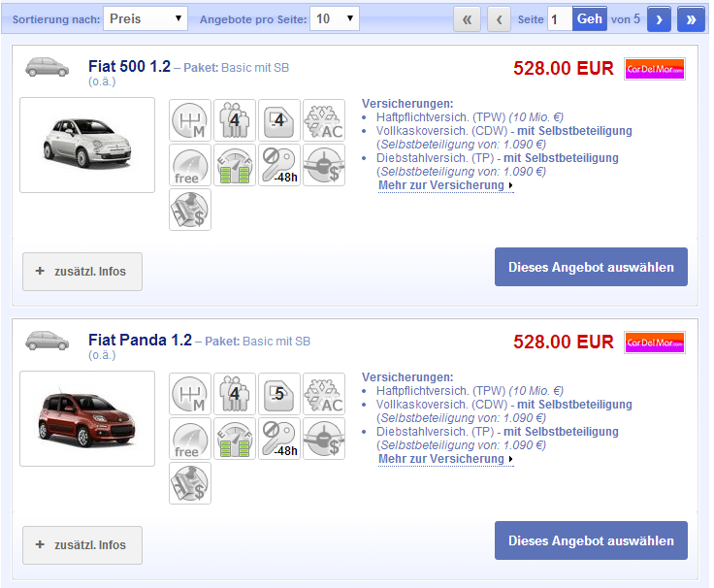Click map location fee icon in Fiat Panda offer
Image resolution: width=714 pixels, height=588 pixels.
[190, 483]
